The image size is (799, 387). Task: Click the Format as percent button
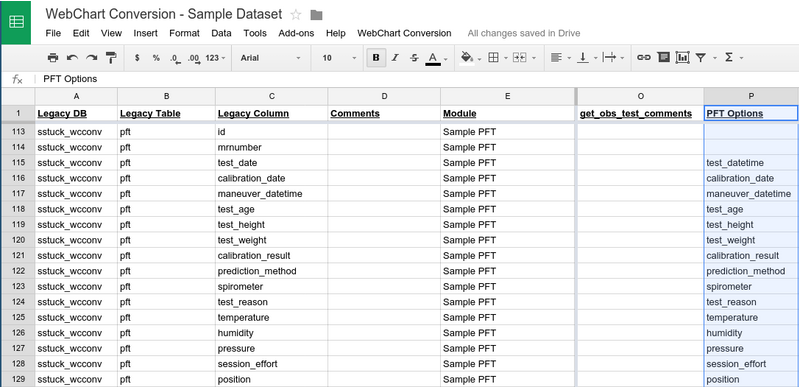(x=156, y=58)
